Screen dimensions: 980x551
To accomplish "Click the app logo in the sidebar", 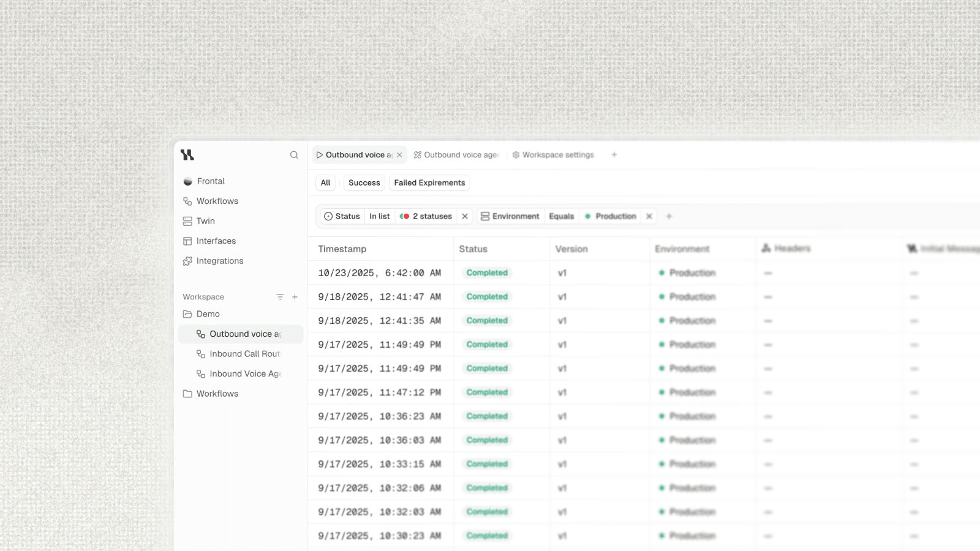I will [187, 155].
